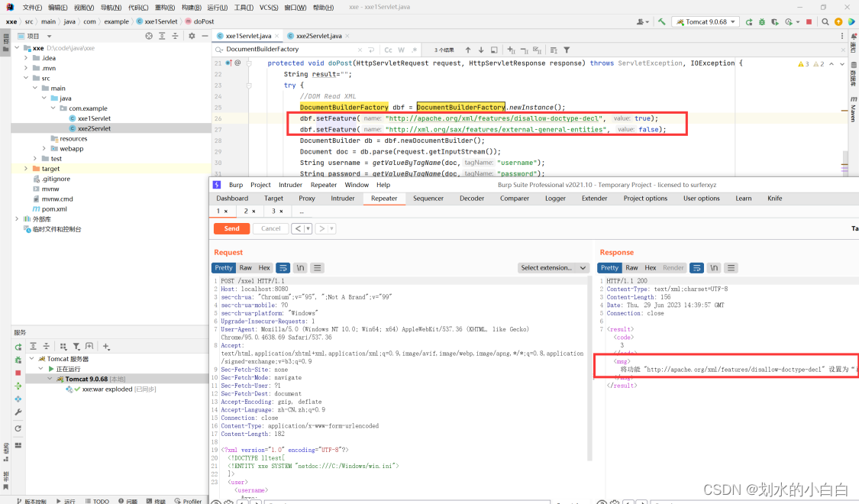Open the Services group-by icon
The width and height of the screenshot is (859, 504).
(63, 346)
